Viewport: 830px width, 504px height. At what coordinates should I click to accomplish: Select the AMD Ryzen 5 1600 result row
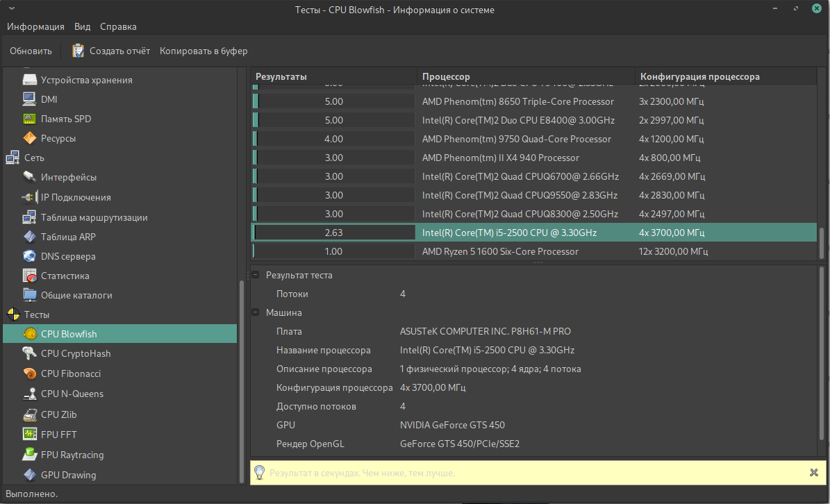click(x=500, y=251)
